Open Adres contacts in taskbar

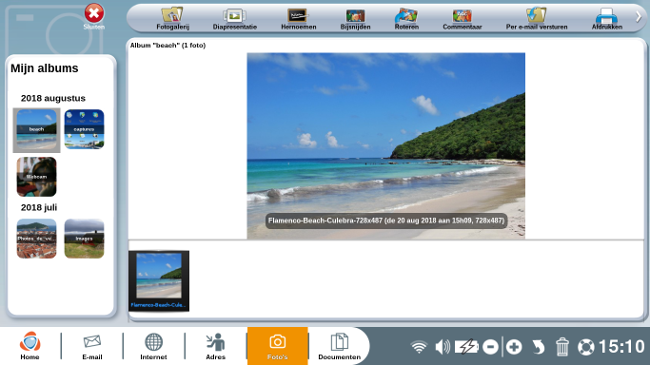click(216, 346)
